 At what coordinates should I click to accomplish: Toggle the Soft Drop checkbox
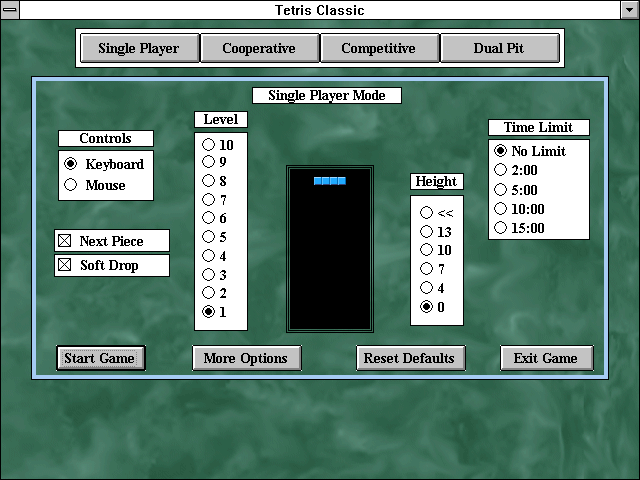(x=111, y=265)
